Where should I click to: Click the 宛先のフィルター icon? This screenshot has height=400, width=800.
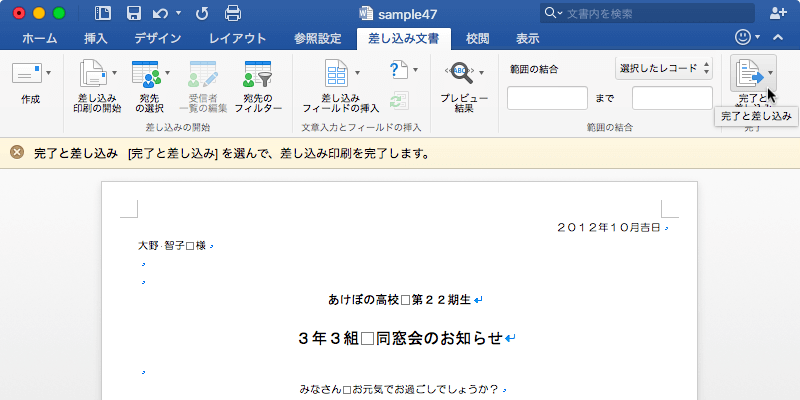[x=258, y=73]
